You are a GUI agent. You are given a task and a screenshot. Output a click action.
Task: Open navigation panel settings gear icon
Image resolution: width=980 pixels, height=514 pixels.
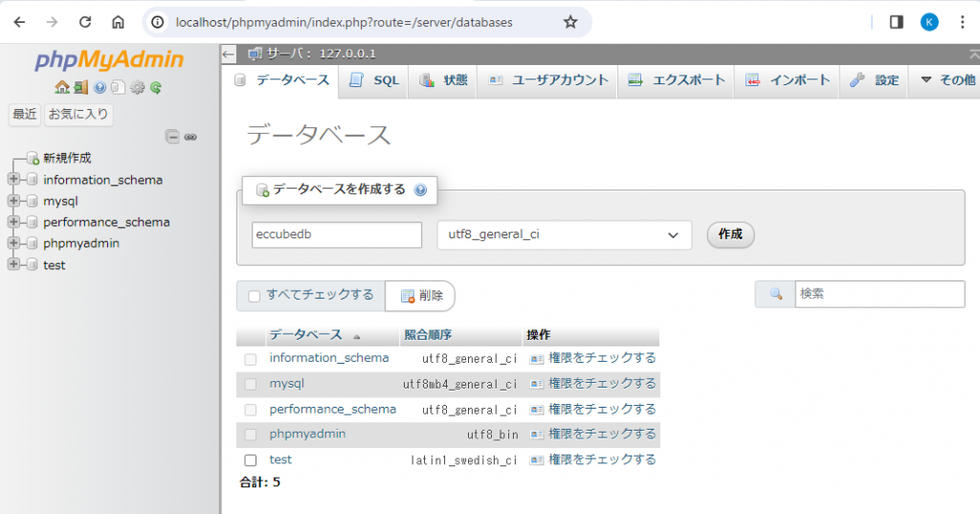(137, 87)
